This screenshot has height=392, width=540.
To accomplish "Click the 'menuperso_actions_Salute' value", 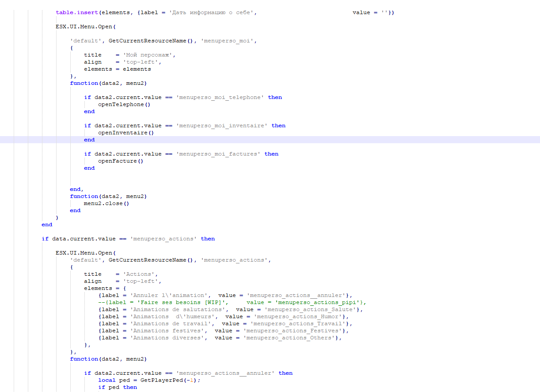I will pyautogui.click(x=310, y=309).
